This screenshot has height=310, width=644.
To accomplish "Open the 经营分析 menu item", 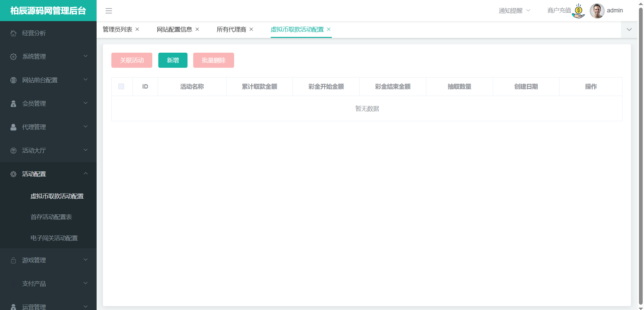I will click(x=48, y=33).
